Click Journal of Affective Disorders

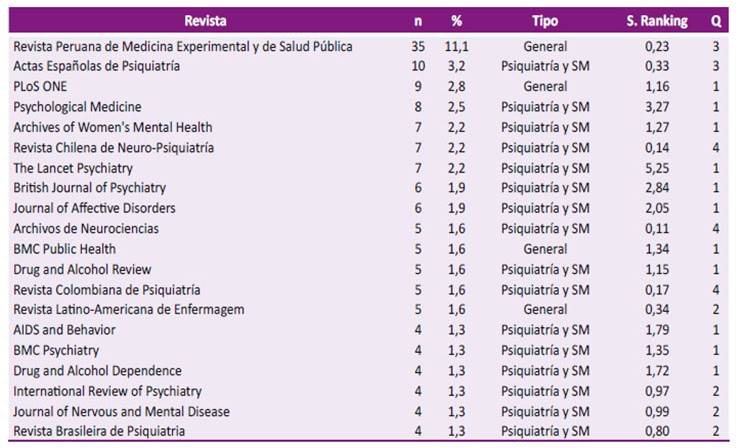pyautogui.click(x=94, y=208)
